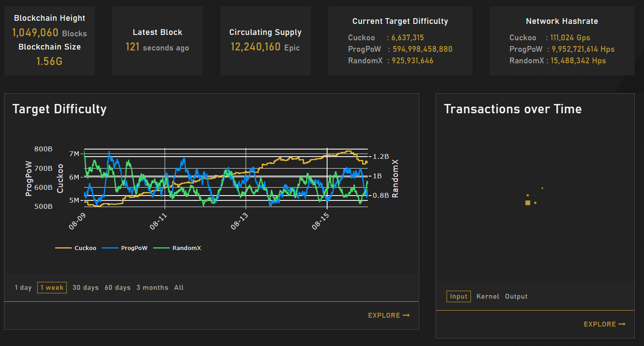
Task: Click the Latest Block 121 seconds ago
Action: tap(157, 47)
